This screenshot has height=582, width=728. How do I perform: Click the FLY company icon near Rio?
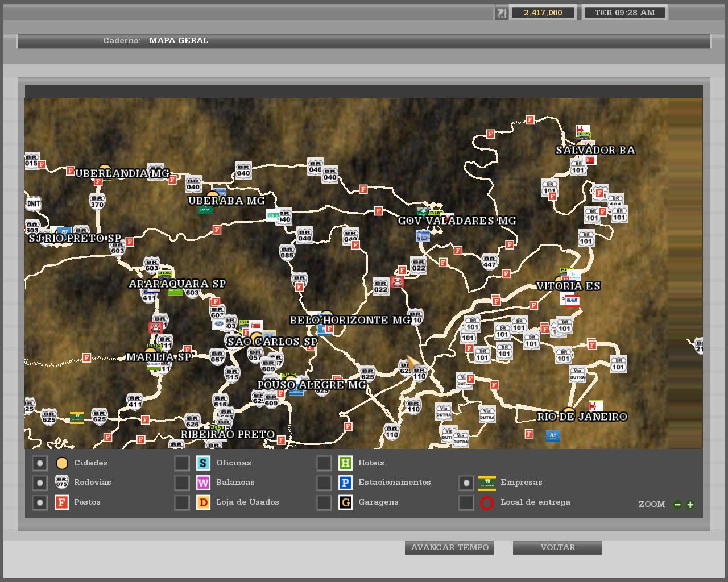coord(552,436)
